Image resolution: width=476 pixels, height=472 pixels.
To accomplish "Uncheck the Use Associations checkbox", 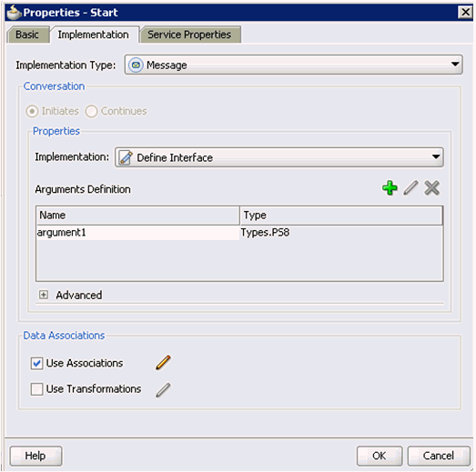I will (36, 363).
